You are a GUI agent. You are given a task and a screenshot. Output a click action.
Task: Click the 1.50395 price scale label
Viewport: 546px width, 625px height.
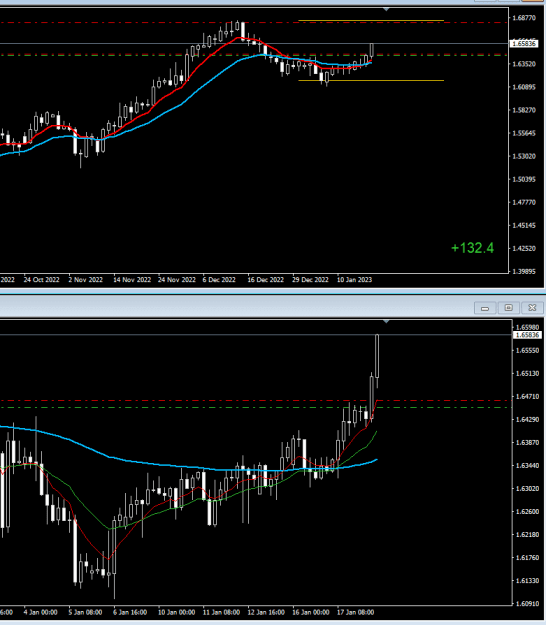point(524,179)
